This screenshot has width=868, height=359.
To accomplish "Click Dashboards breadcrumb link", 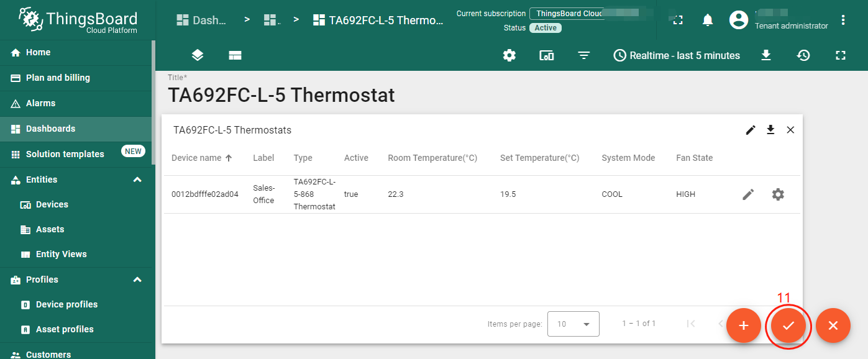I will point(201,20).
